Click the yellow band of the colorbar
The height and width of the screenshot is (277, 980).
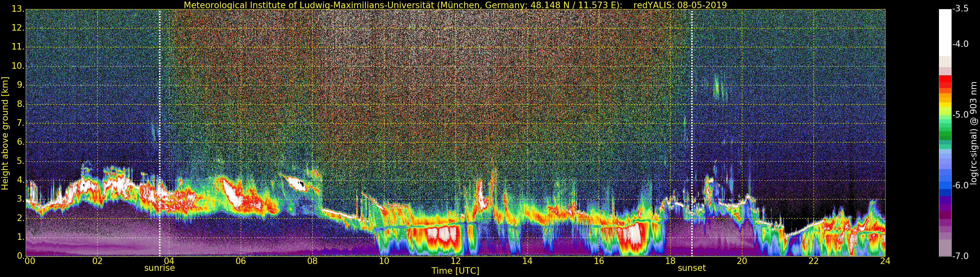point(945,104)
